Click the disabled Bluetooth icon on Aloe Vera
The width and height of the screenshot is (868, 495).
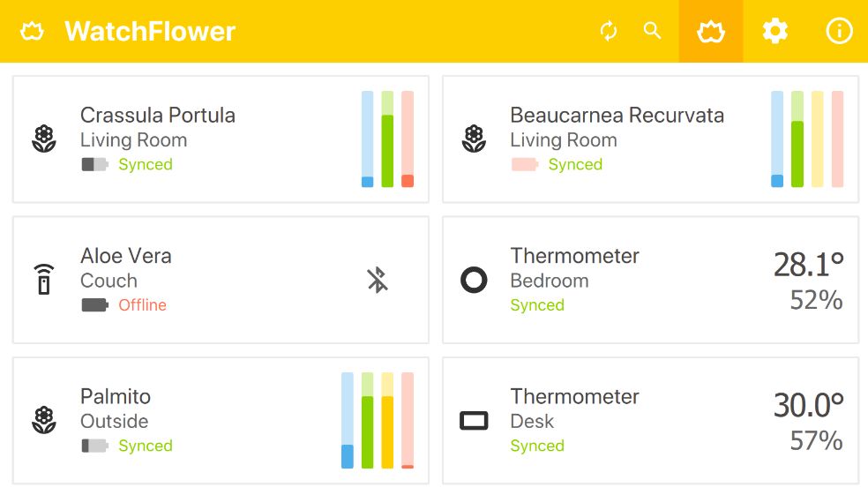click(x=378, y=280)
